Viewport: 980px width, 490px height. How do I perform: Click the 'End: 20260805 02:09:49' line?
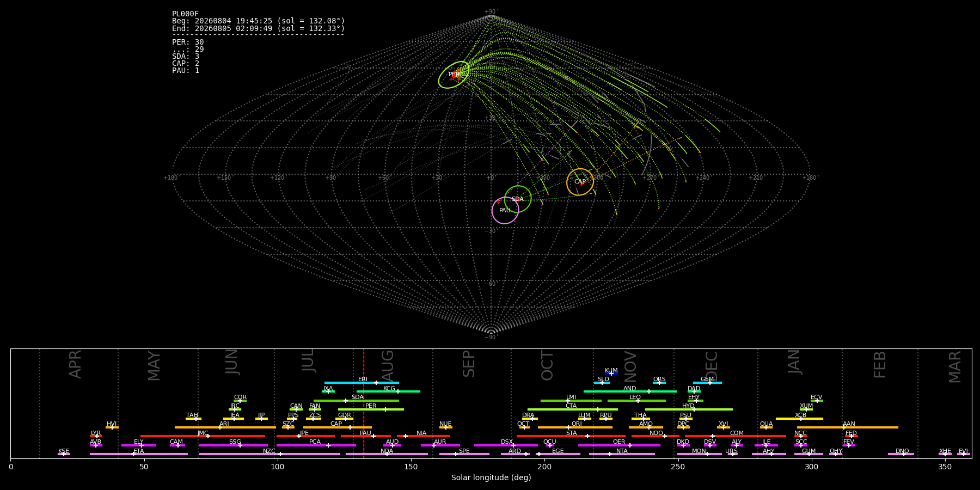pos(259,28)
